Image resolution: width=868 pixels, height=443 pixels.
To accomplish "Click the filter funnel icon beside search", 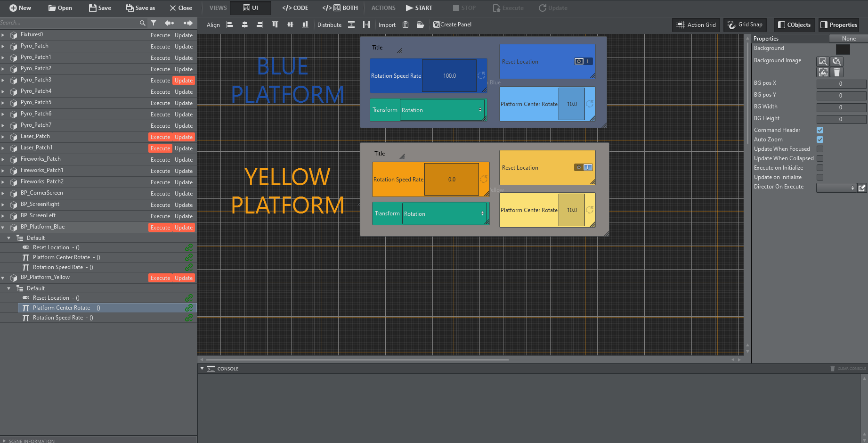I will pyautogui.click(x=154, y=23).
